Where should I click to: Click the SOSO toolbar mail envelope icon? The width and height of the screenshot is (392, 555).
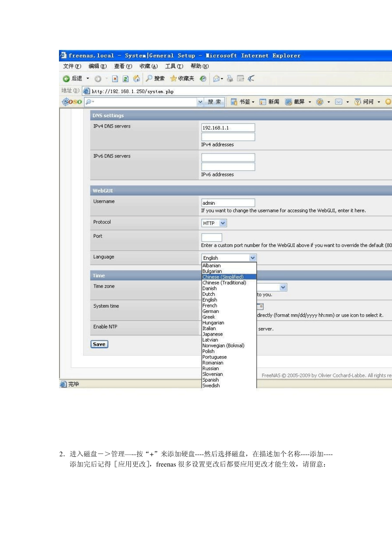tap(339, 102)
